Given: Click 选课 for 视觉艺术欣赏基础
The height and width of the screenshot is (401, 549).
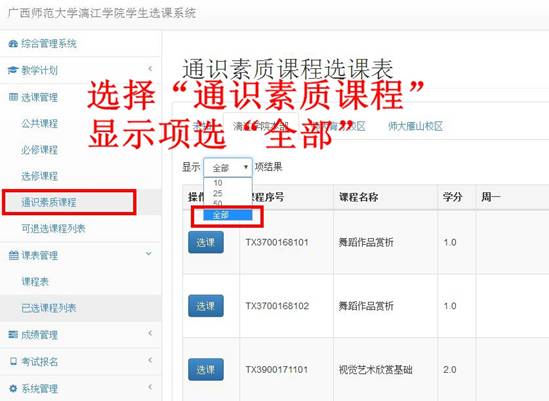Looking at the screenshot, I should [x=206, y=369].
